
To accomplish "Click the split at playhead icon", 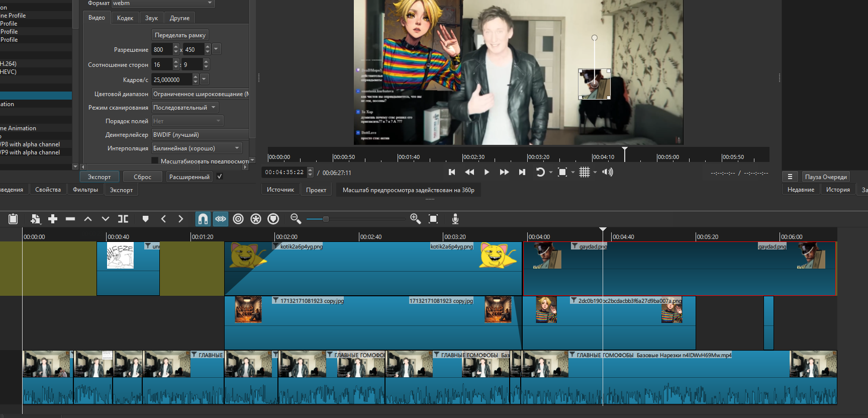I will pos(123,219).
